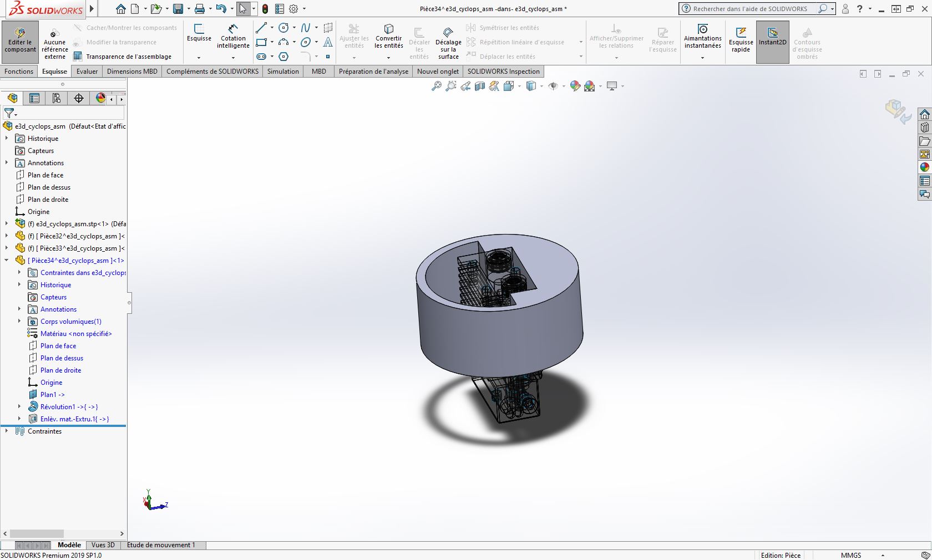Activate Cotation intelligente dimension tool

point(233,36)
